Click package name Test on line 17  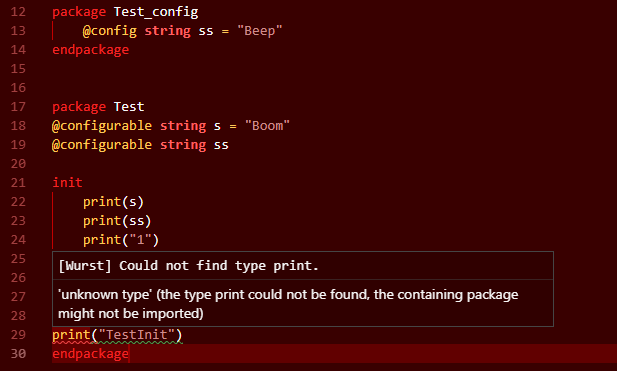point(129,107)
